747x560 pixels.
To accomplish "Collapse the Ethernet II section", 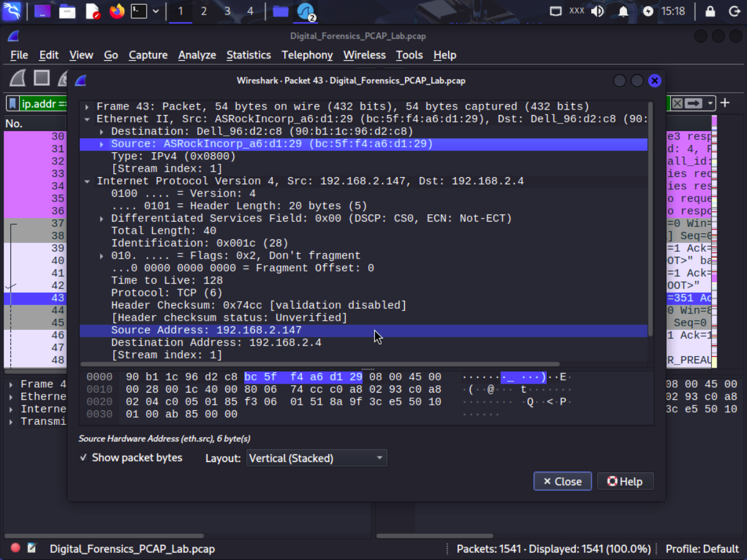I will coord(88,119).
